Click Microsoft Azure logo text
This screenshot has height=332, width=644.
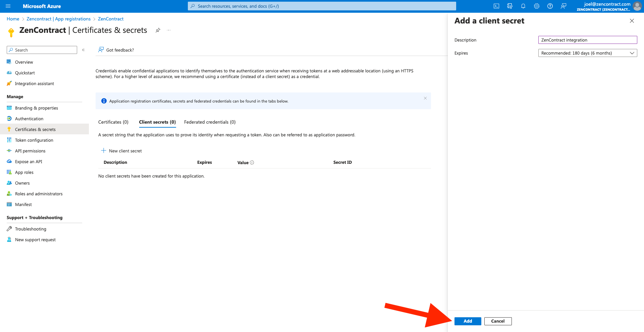tap(42, 6)
